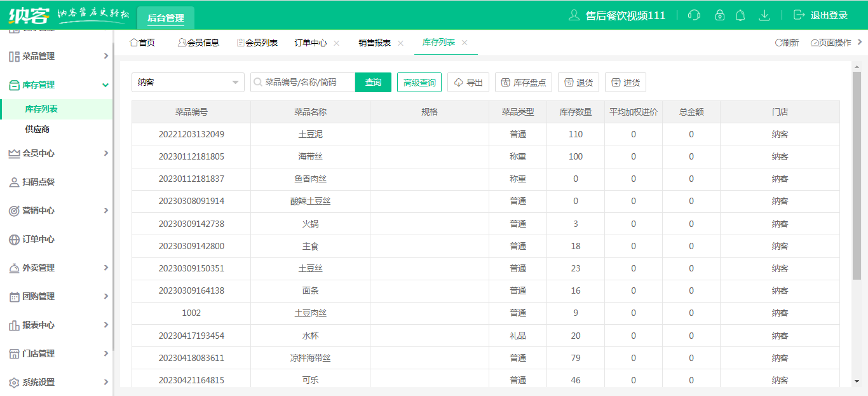Click the 订单中心 globe icon in sidebar
This screenshot has width=868, height=396.
coord(14,240)
